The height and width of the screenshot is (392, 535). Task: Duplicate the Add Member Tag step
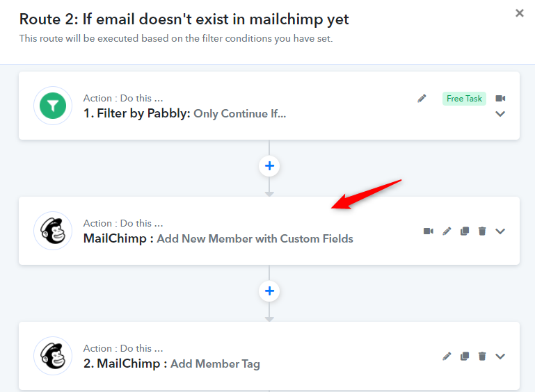coord(464,357)
